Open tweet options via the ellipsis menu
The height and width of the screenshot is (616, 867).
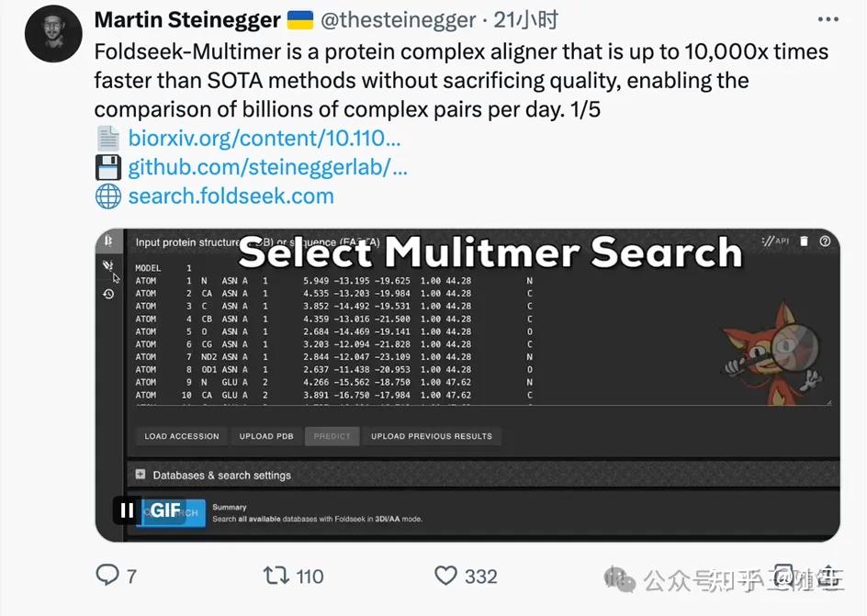tap(828, 18)
